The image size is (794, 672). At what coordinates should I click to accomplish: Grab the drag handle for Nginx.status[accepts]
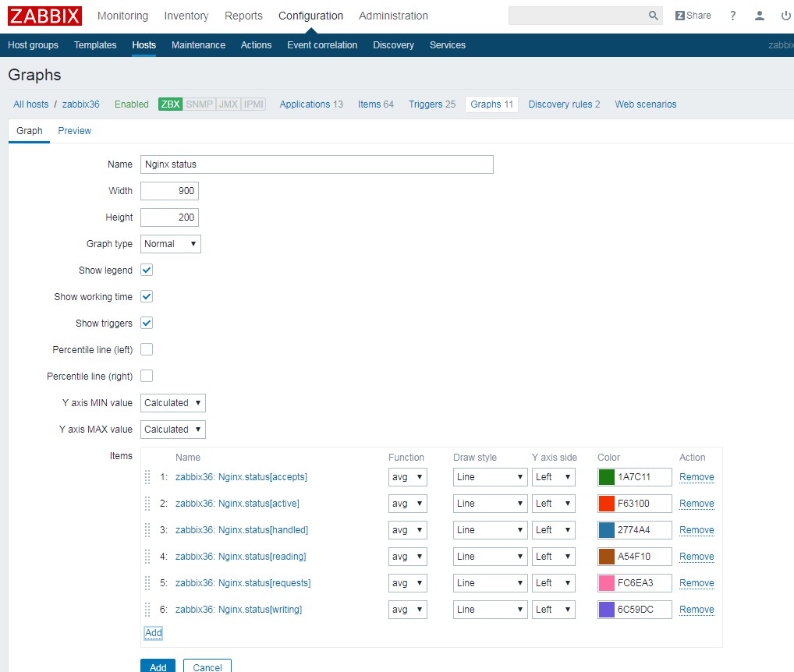coord(147,477)
